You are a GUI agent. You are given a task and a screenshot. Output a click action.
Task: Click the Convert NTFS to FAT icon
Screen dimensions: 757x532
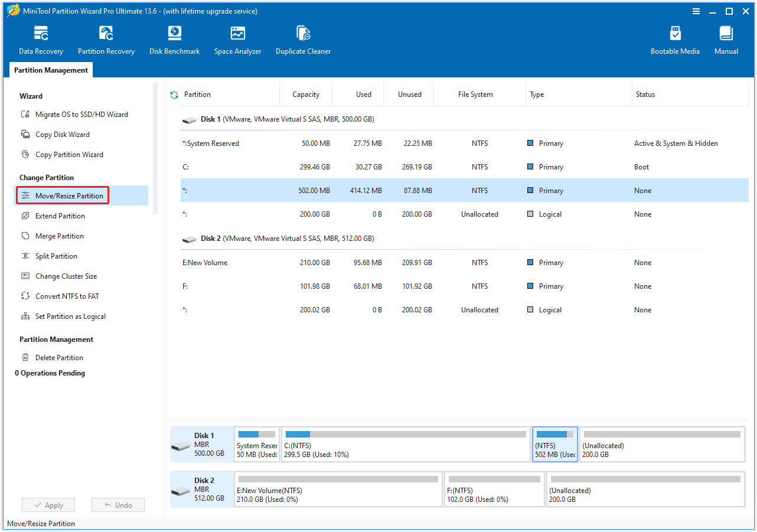click(25, 296)
